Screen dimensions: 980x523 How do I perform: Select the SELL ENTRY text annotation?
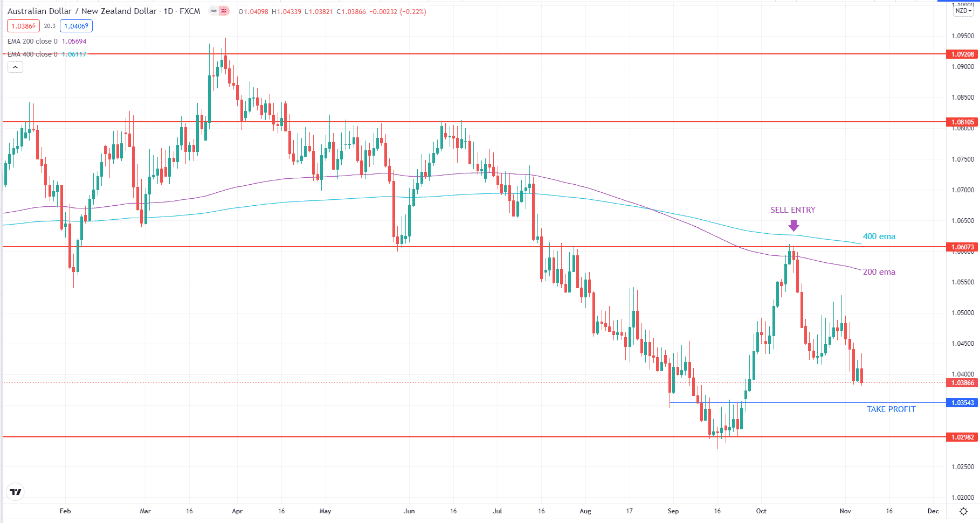[x=793, y=210]
